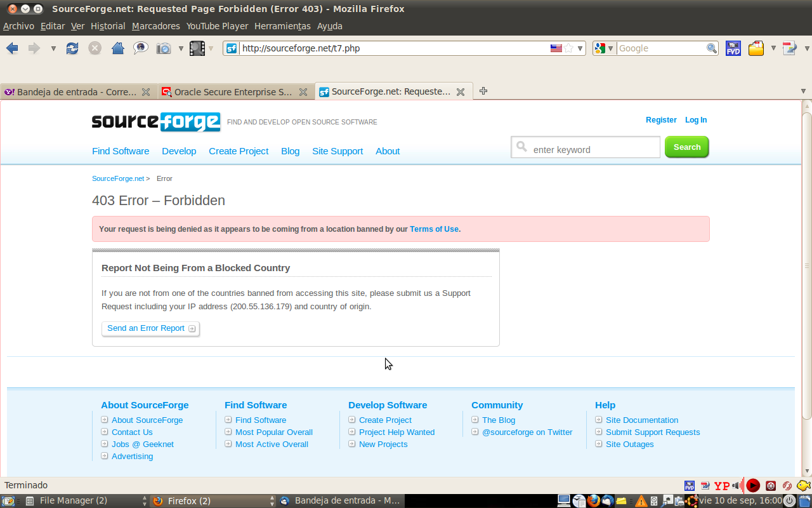Go to the Home page icon
Image resolution: width=812 pixels, height=508 pixels.
coord(117,48)
